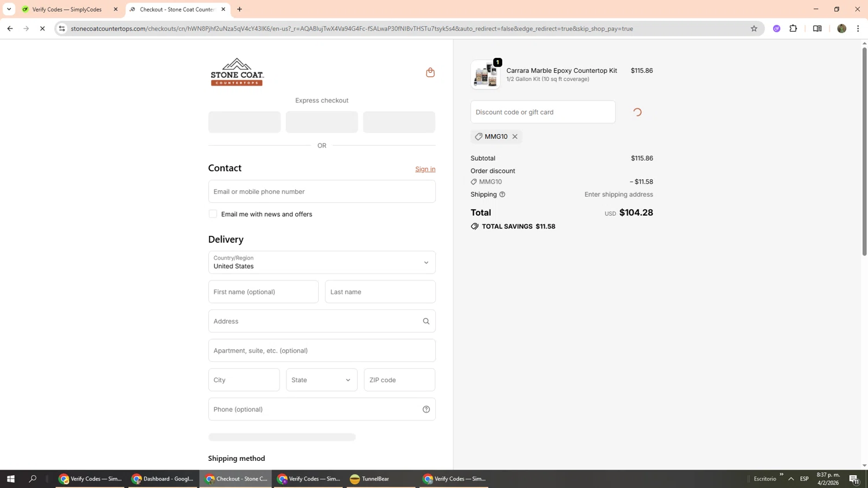The image size is (868, 488).
Task: Open the purple extension icon in toolbar
Action: click(777, 28)
